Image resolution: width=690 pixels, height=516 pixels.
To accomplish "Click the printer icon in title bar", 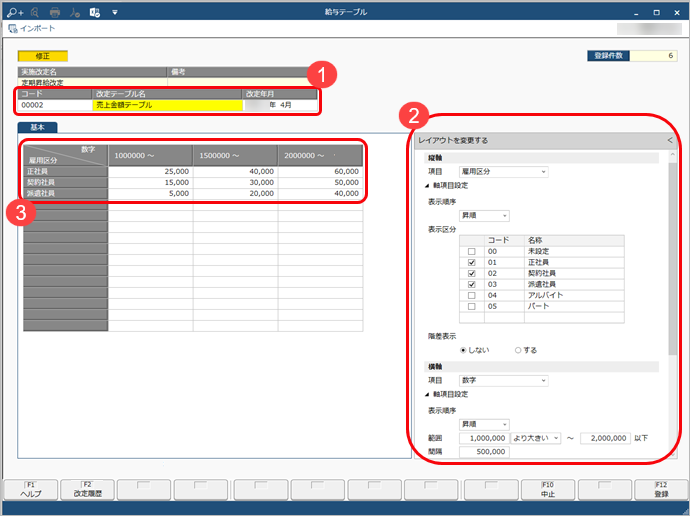I will 54,12.
